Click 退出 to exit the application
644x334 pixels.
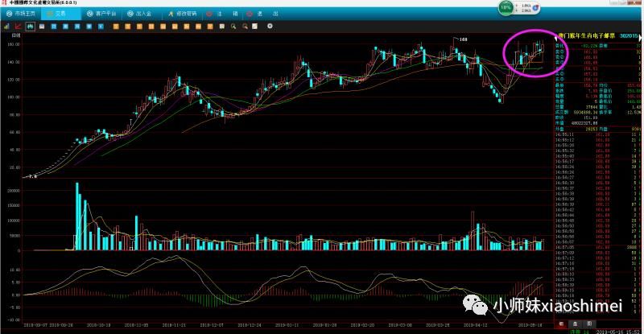(262, 14)
